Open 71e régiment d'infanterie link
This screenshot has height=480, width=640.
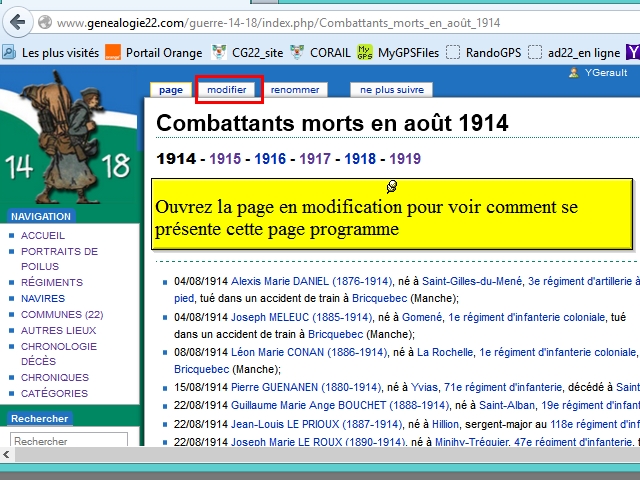tap(503, 387)
